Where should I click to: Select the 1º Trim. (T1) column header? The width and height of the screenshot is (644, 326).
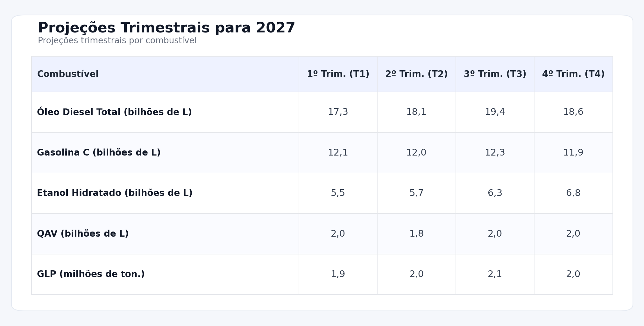point(338,74)
